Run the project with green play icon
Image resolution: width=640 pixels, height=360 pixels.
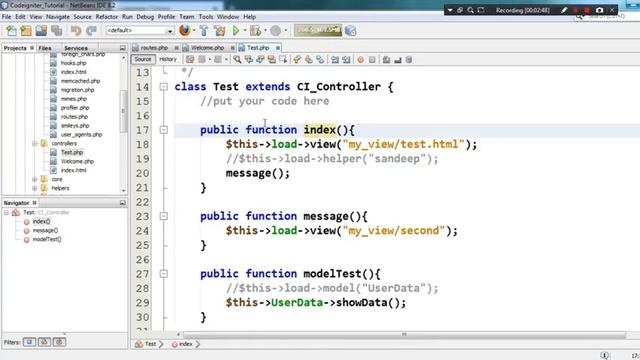point(236,31)
